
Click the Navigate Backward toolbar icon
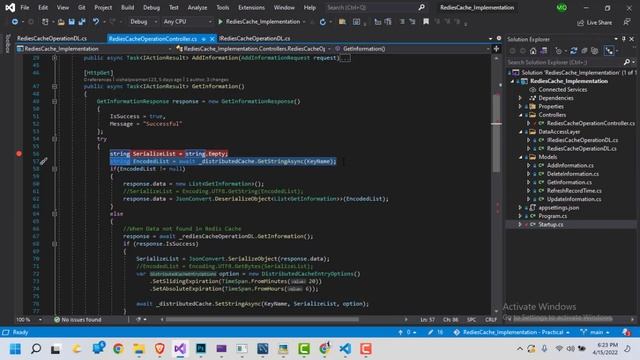coord(15,22)
